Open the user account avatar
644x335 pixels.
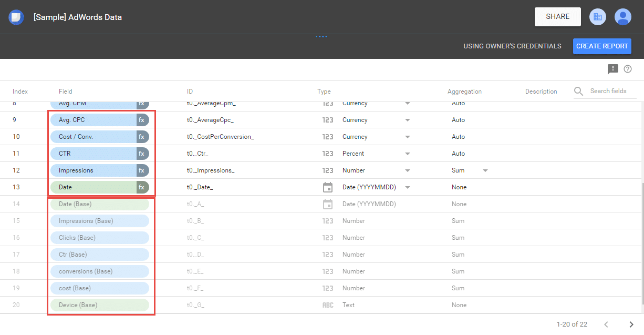pyautogui.click(x=623, y=17)
